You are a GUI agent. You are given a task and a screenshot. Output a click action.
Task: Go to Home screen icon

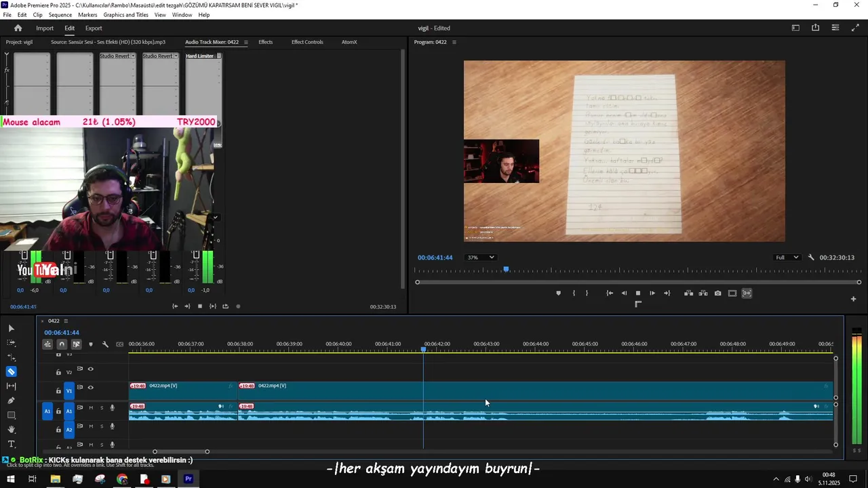point(18,28)
